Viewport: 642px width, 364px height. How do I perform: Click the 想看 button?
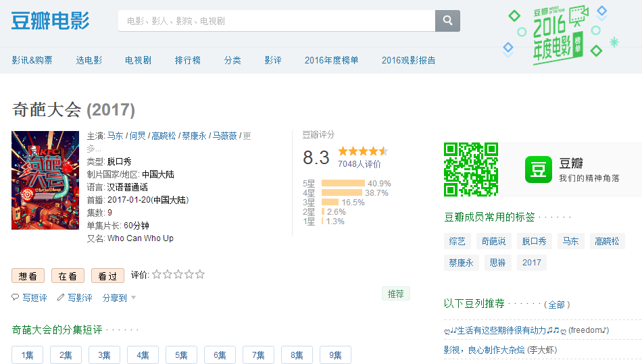tap(28, 276)
